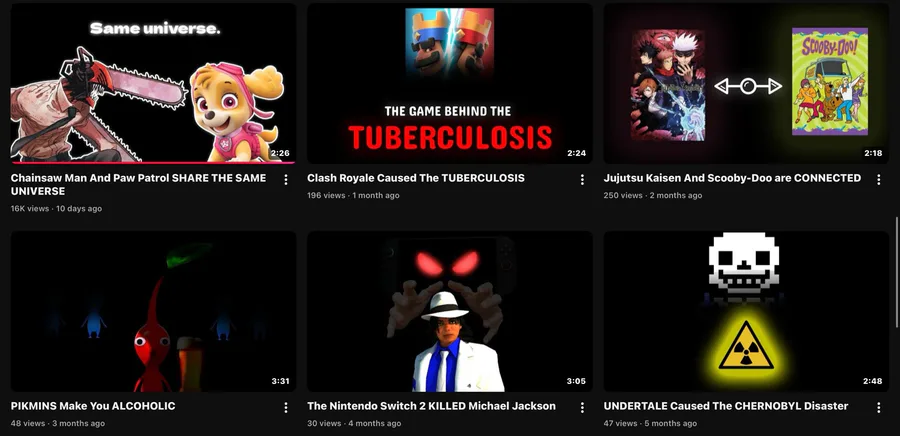Open three-dot menu for PIKMINS Make You ALCOHOLIC
Screen dimensions: 900x436
coord(286,407)
